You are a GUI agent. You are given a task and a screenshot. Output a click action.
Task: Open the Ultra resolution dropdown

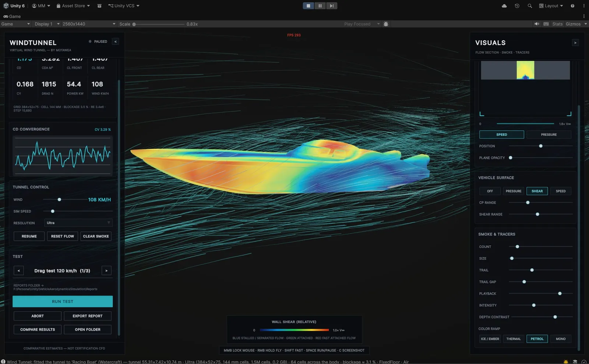click(78, 223)
